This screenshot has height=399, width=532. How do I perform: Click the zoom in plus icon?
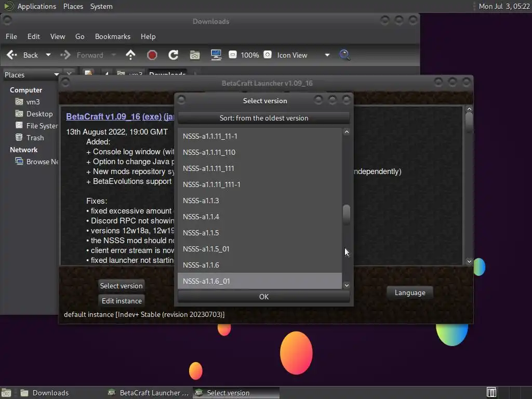(268, 55)
